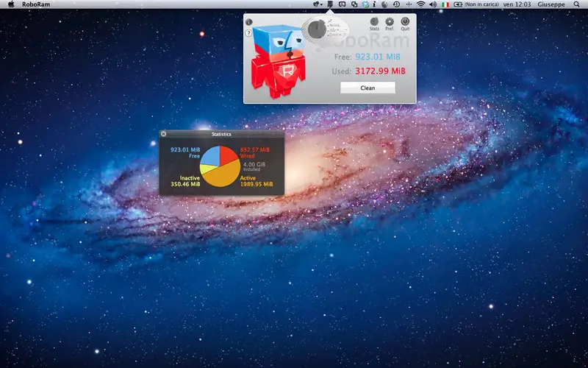Open the Giuseppe user menu

pyautogui.click(x=551, y=4)
